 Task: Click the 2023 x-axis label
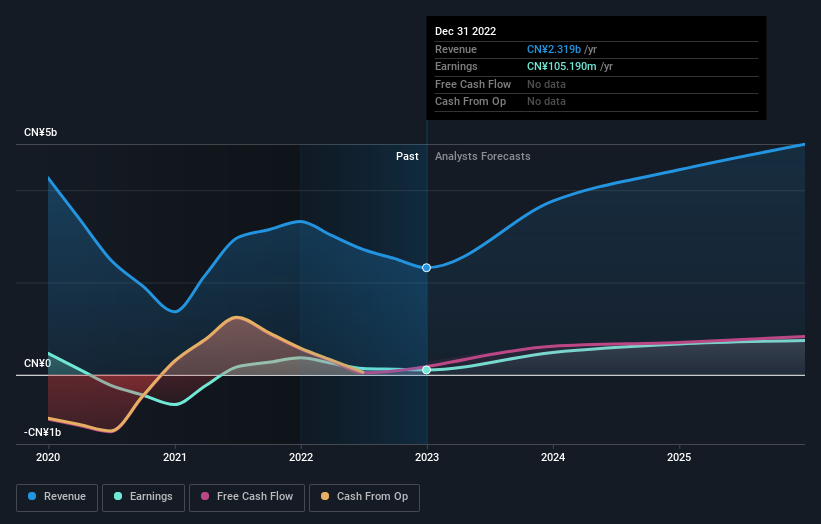click(x=427, y=458)
